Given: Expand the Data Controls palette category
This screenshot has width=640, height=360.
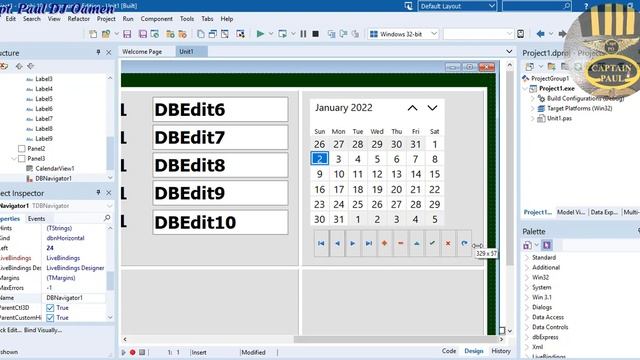Looking at the screenshot, I should point(527,327).
